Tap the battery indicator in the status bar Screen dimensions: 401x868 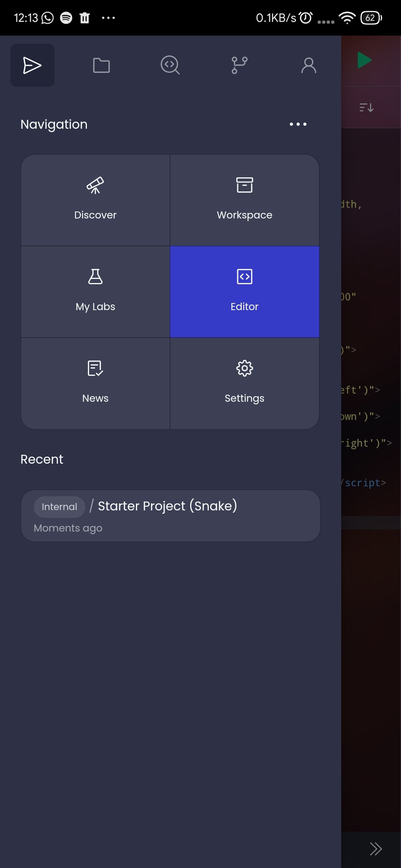pos(371,17)
